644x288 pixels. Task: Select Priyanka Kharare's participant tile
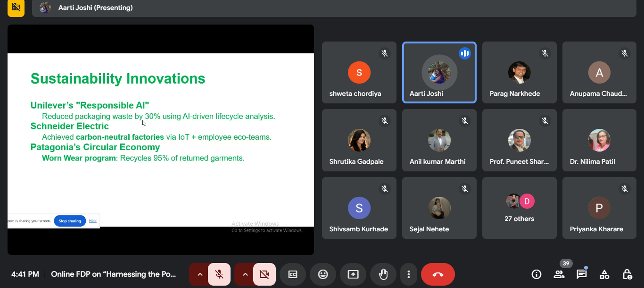coord(600,208)
